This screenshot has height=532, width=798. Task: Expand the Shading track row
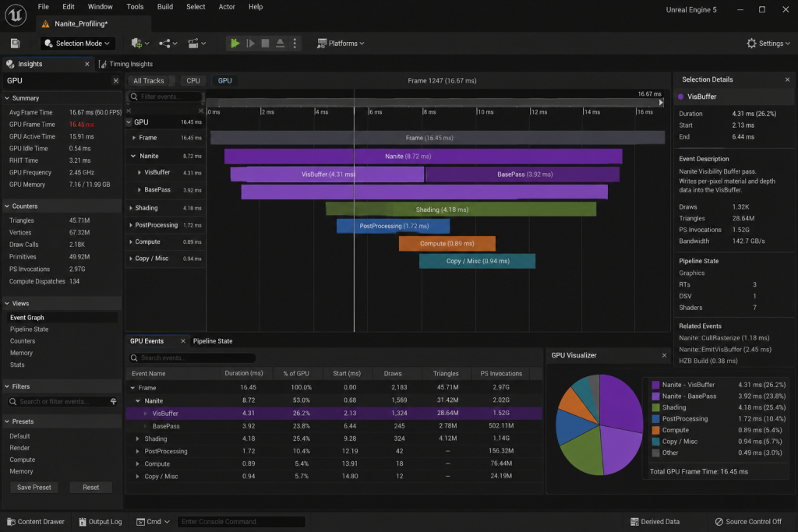[x=131, y=208]
